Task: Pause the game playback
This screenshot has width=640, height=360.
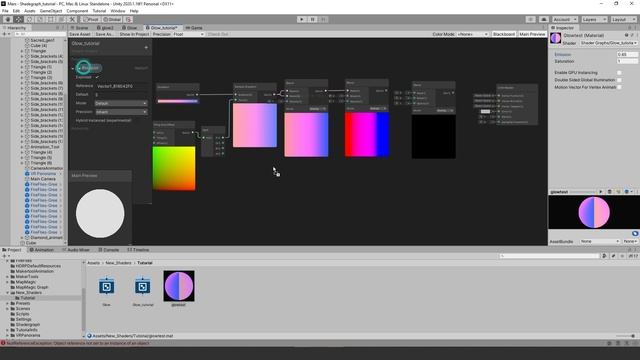Action: click(313, 19)
